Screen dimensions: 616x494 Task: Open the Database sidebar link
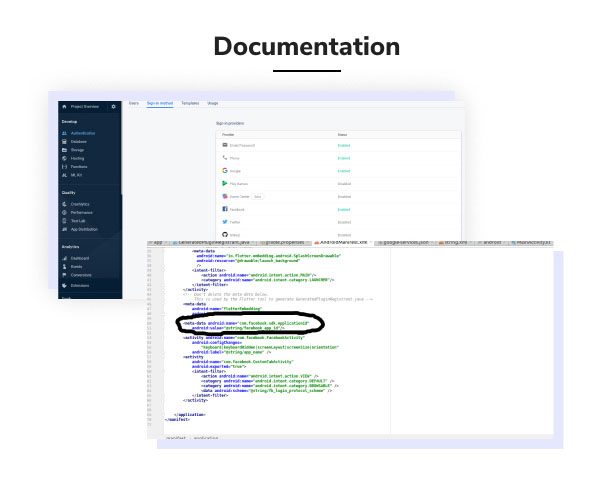(79, 141)
